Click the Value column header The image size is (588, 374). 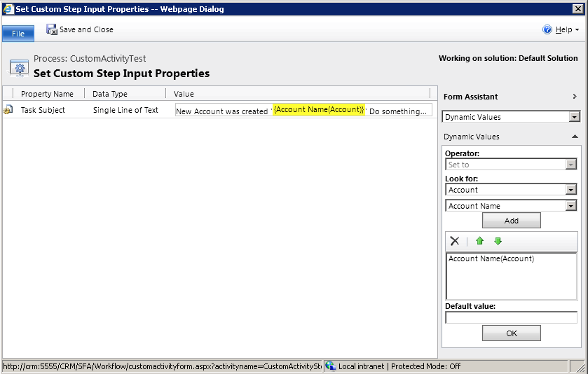tap(184, 94)
